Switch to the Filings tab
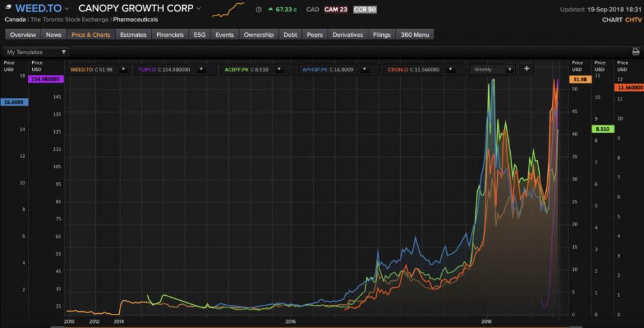 (382, 35)
